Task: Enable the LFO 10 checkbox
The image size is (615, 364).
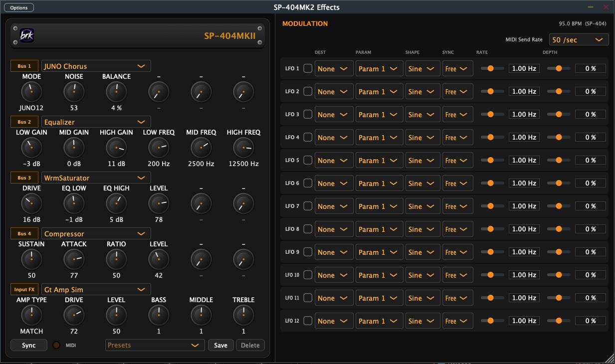Action: pyautogui.click(x=308, y=275)
